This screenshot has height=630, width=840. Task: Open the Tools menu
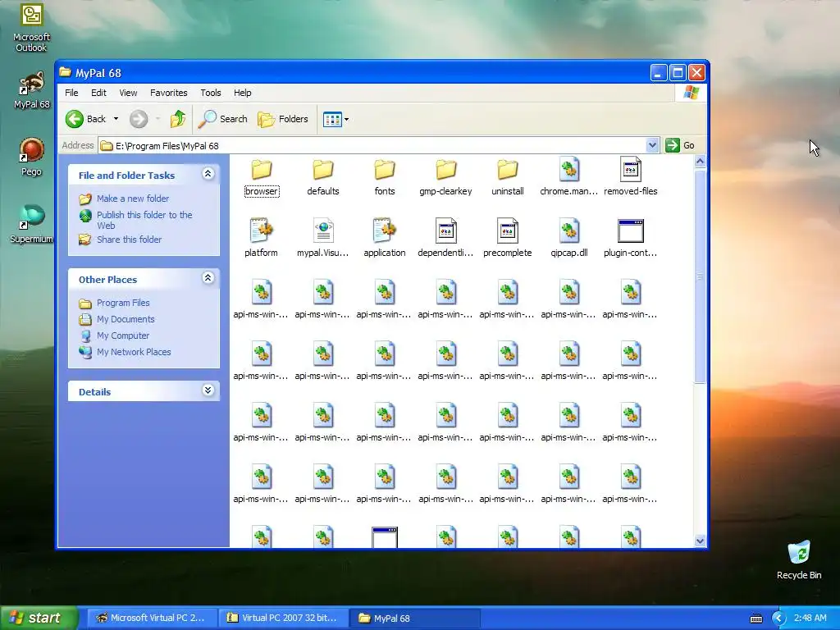click(211, 93)
